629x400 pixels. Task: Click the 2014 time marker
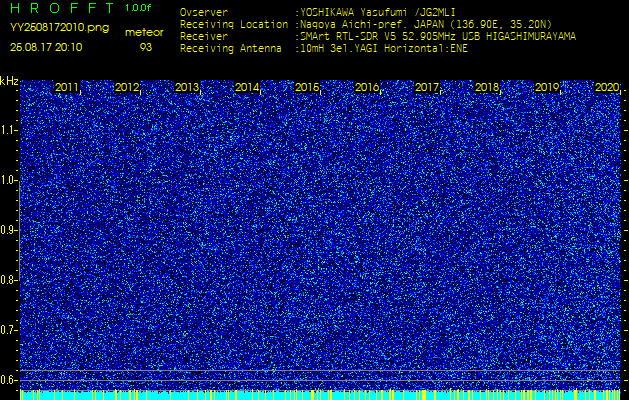[247, 87]
